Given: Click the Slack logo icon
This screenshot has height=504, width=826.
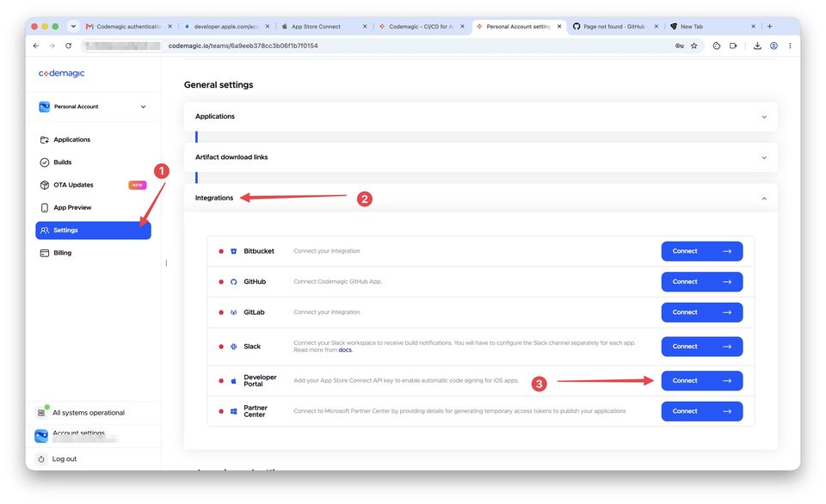Looking at the screenshot, I should point(233,347).
